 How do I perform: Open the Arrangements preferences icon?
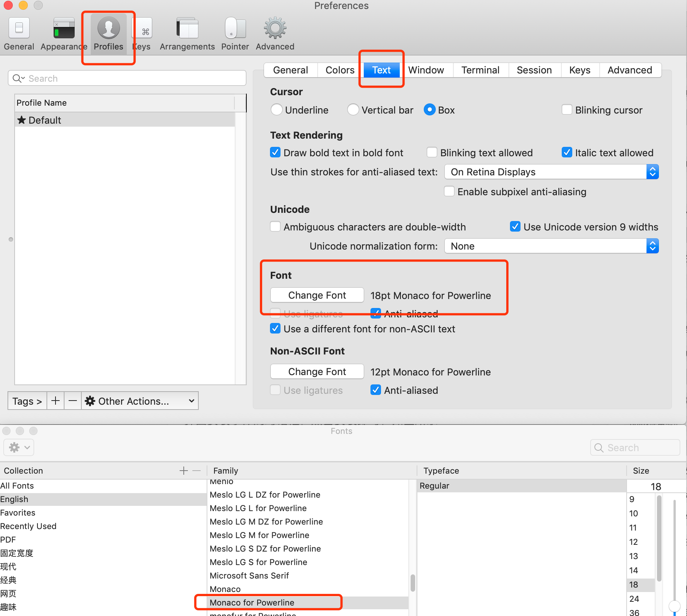pyautogui.click(x=187, y=28)
